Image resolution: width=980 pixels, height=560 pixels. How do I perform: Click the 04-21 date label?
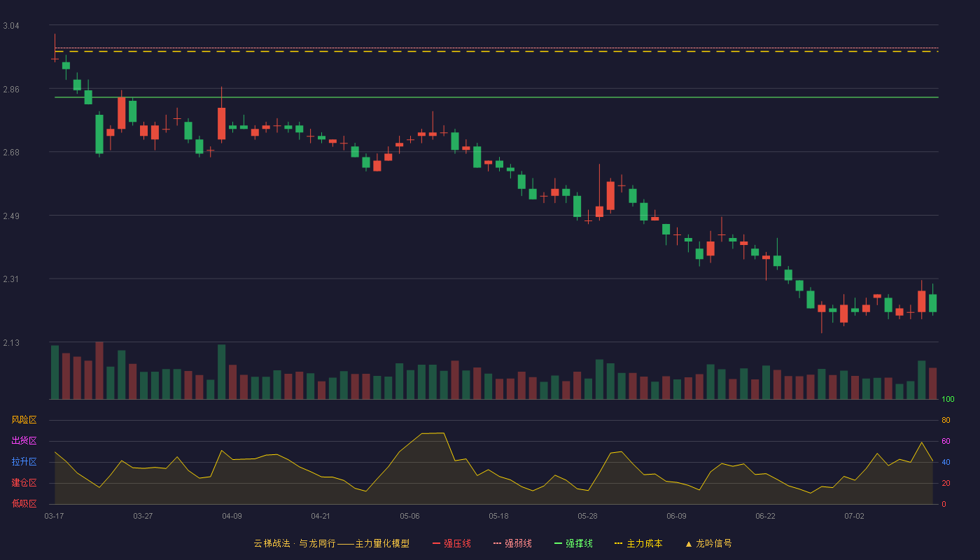[x=321, y=516]
